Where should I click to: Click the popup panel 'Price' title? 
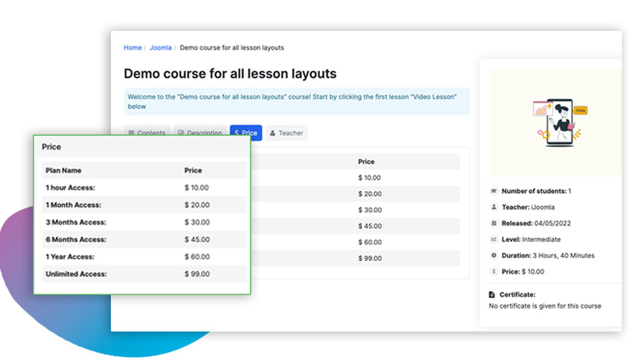(x=52, y=147)
